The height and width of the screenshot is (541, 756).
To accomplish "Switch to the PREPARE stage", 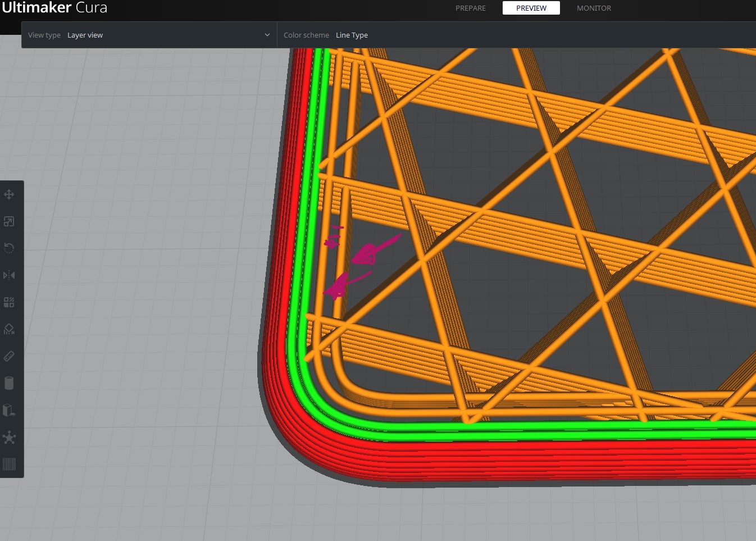I will coord(471,8).
